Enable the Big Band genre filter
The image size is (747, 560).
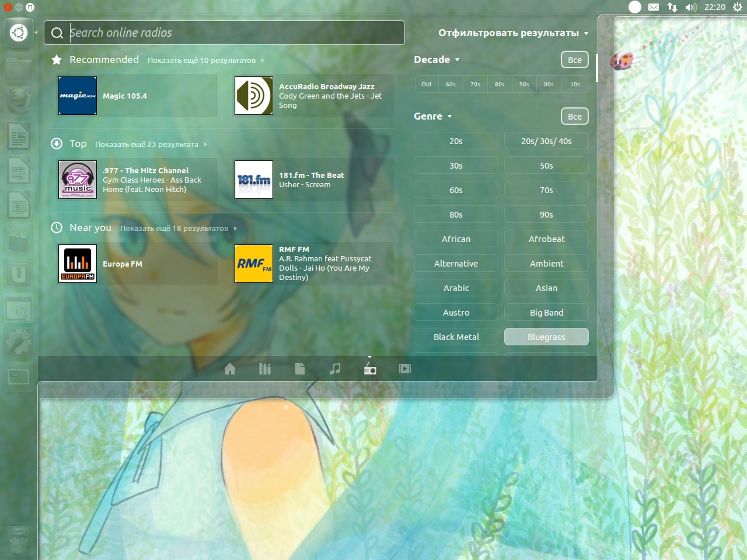546,312
